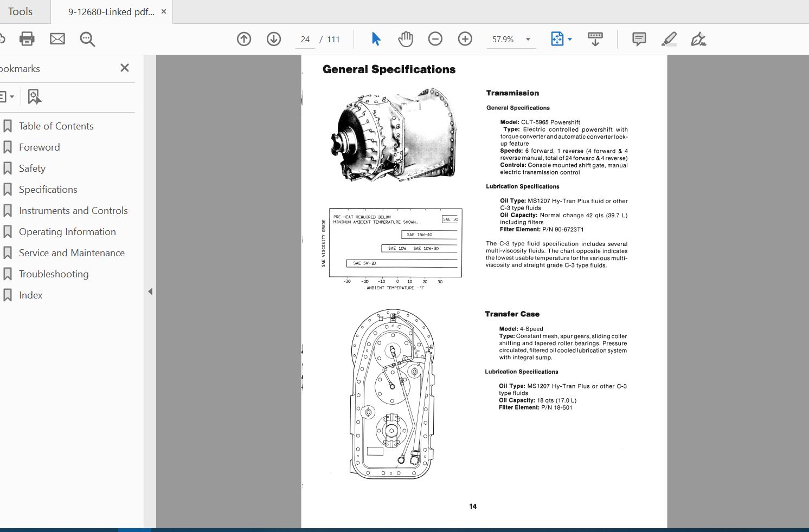Open the Add Comment tool

point(638,38)
